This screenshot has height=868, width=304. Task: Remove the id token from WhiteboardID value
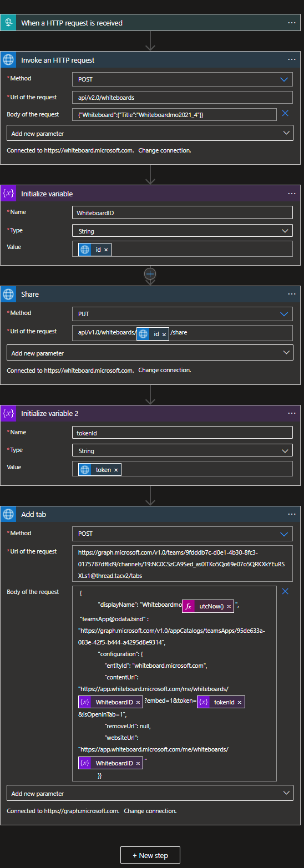pos(107,250)
